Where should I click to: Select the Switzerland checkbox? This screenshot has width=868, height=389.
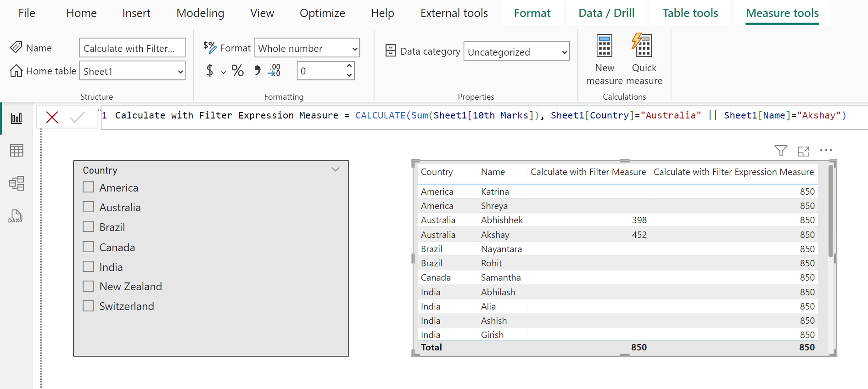[x=89, y=306]
